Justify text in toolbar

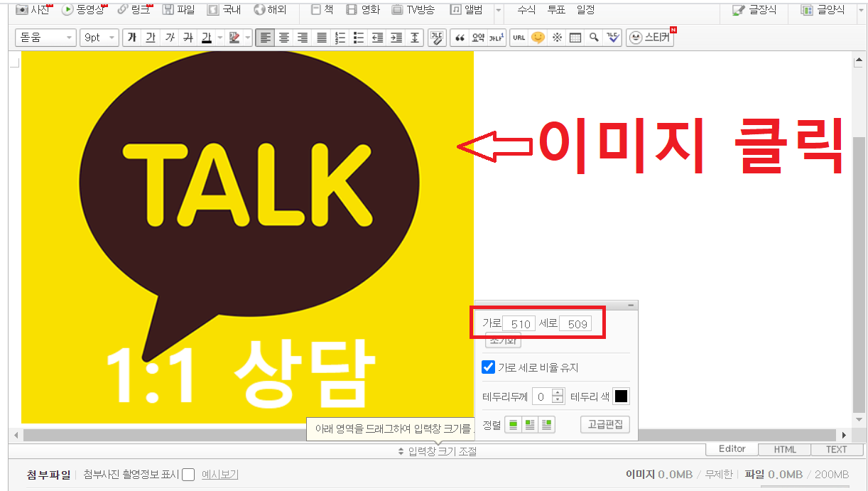(x=321, y=38)
